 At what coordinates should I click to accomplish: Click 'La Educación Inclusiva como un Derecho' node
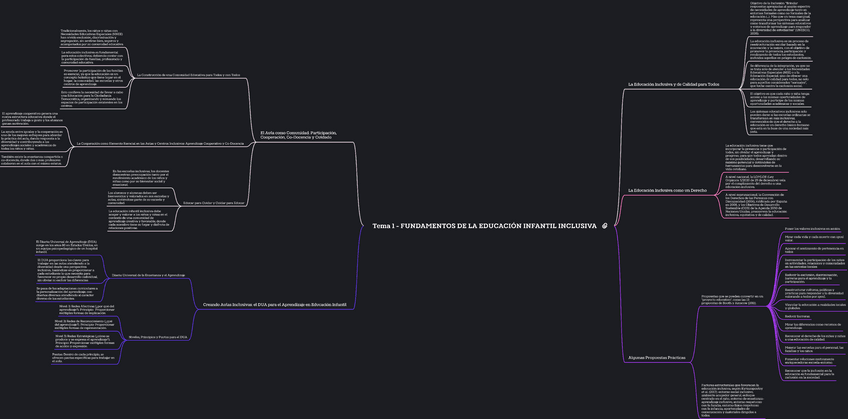click(667, 190)
